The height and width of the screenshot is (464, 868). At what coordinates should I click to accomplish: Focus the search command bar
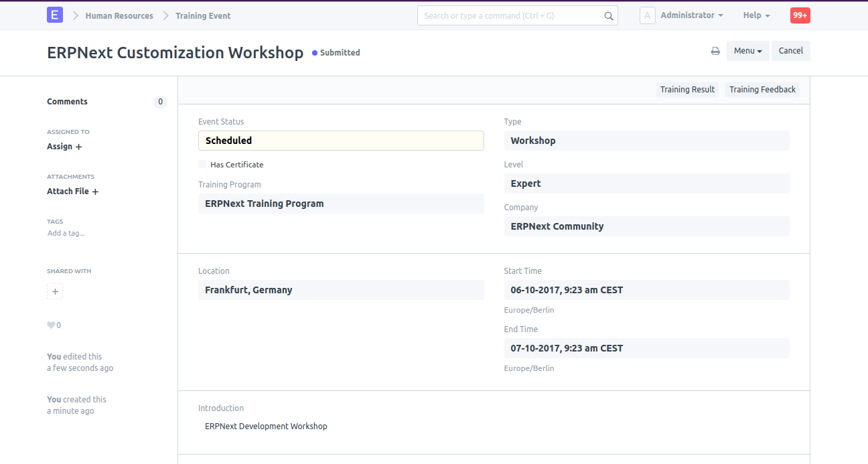coord(517,16)
